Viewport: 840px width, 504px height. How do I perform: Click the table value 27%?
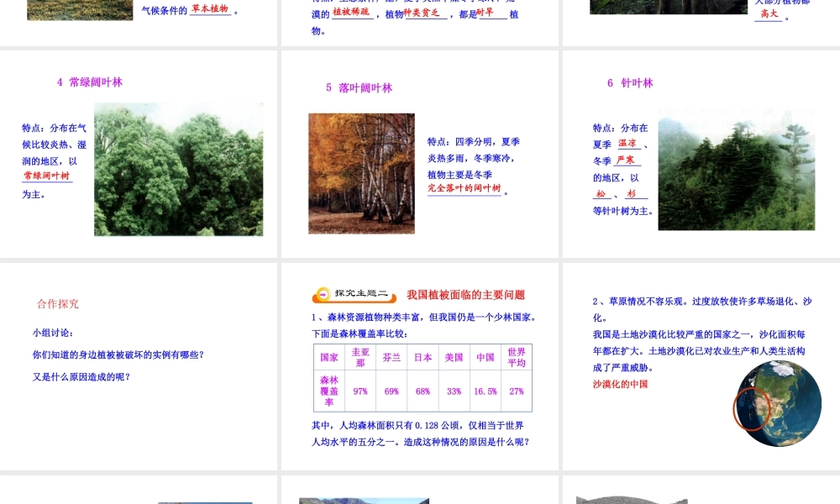517,391
